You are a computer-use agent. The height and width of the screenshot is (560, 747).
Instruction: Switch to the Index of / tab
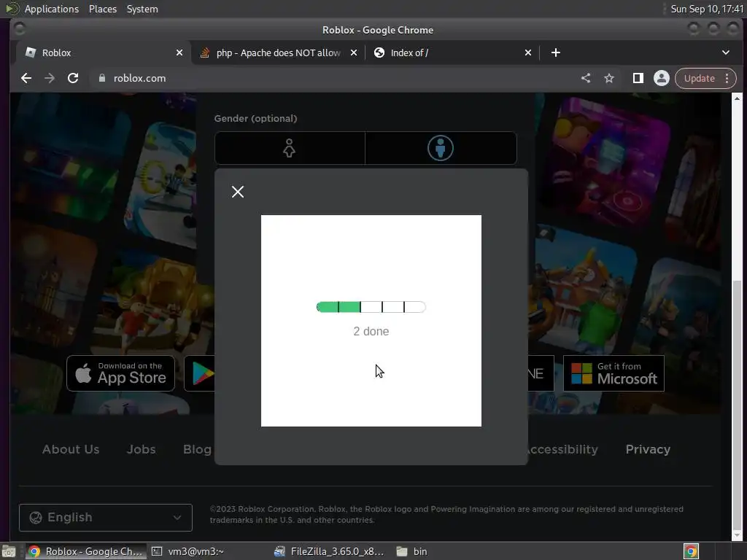pos(452,52)
